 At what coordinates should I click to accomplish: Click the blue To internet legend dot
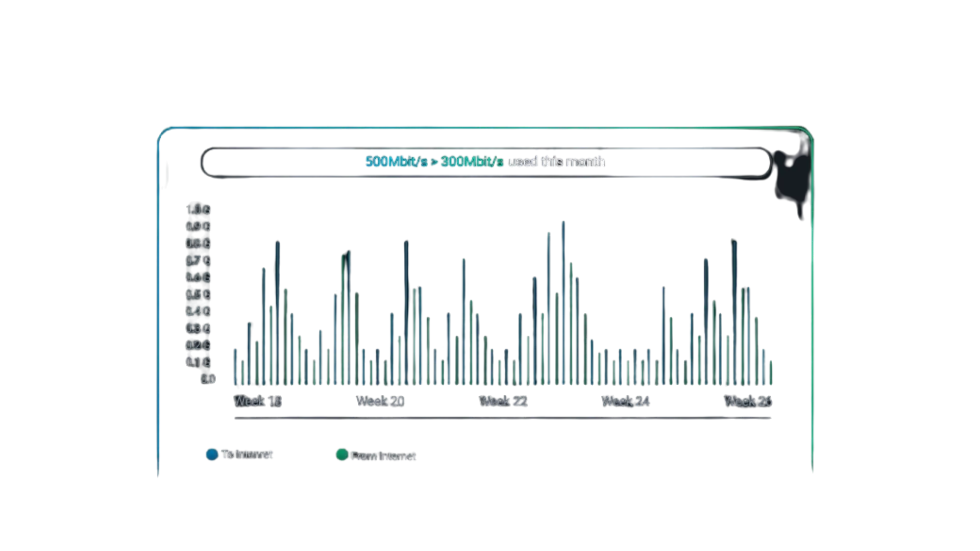pos(211,454)
